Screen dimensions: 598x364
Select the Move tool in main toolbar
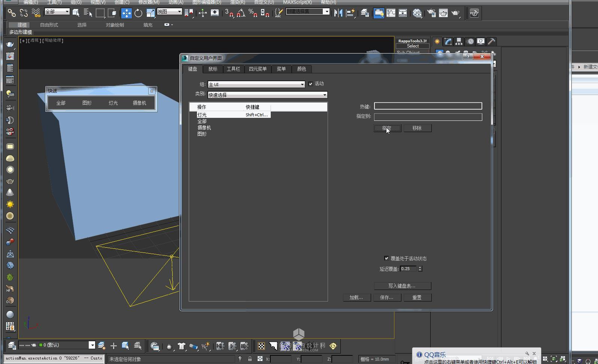(x=127, y=13)
